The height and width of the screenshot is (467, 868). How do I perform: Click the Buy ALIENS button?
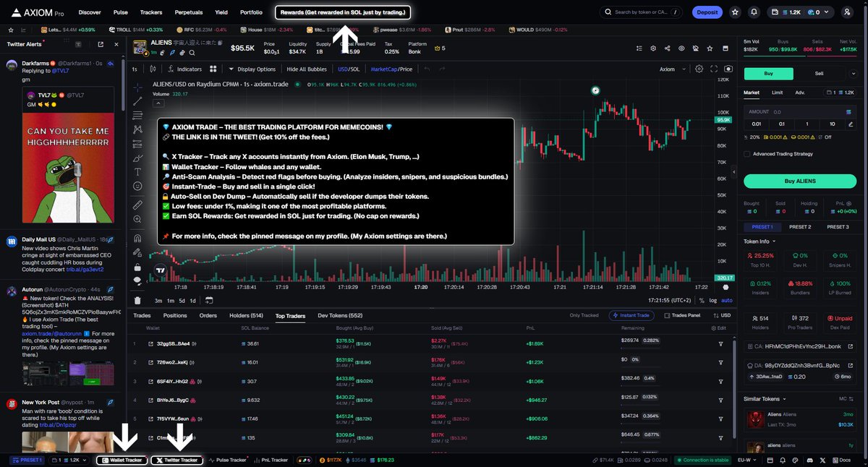[x=799, y=181]
